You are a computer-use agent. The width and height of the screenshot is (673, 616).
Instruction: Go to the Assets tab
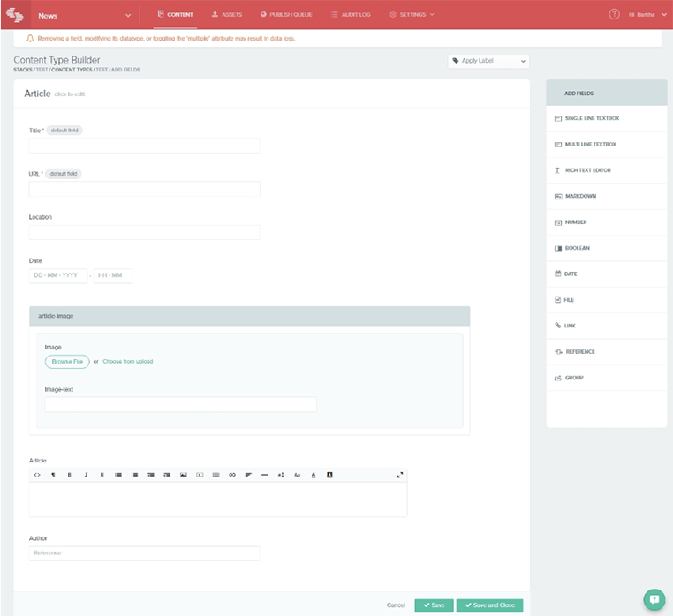pyautogui.click(x=227, y=15)
